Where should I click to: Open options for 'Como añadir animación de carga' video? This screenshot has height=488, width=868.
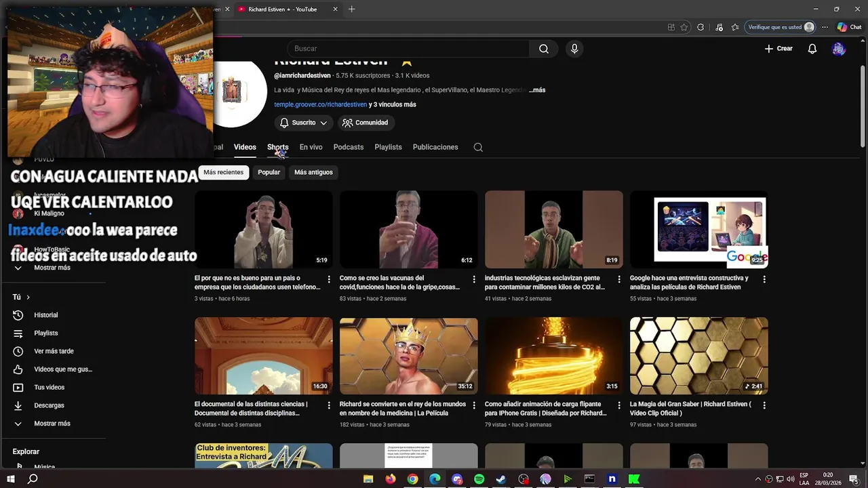pyautogui.click(x=619, y=405)
